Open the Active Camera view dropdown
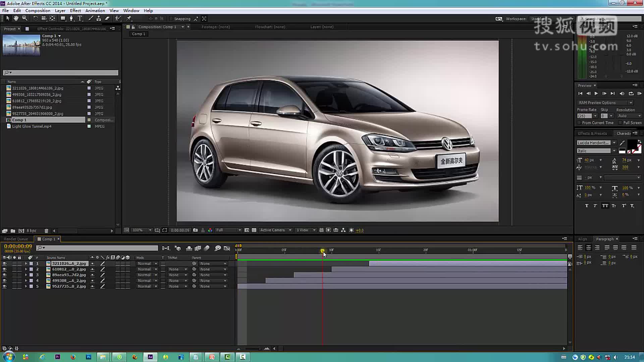 276,230
